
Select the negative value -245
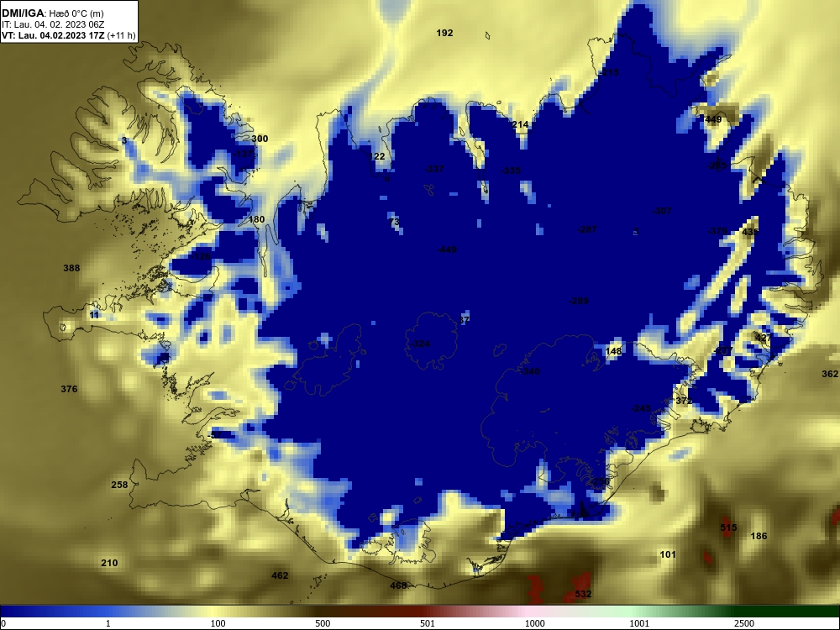coord(641,409)
